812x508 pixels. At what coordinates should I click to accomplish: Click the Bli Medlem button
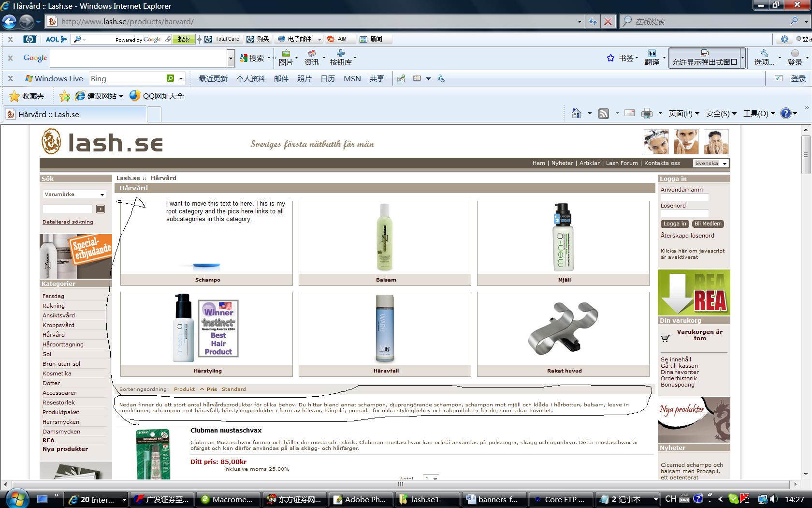708,224
